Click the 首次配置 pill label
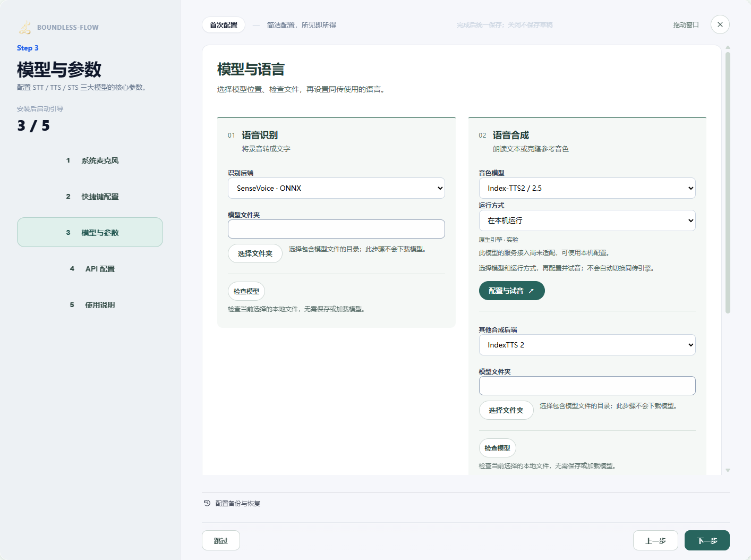Image resolution: width=751 pixels, height=560 pixels. (224, 25)
